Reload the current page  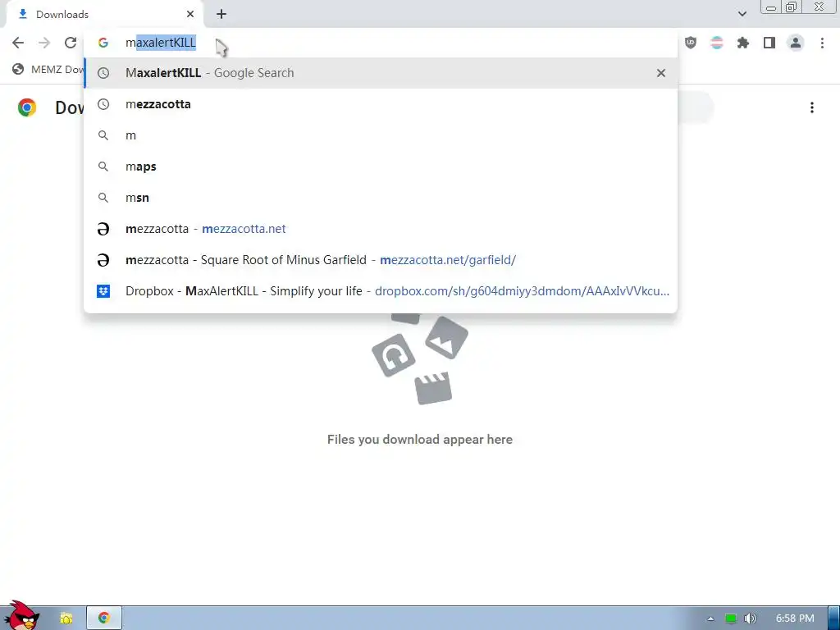71,43
